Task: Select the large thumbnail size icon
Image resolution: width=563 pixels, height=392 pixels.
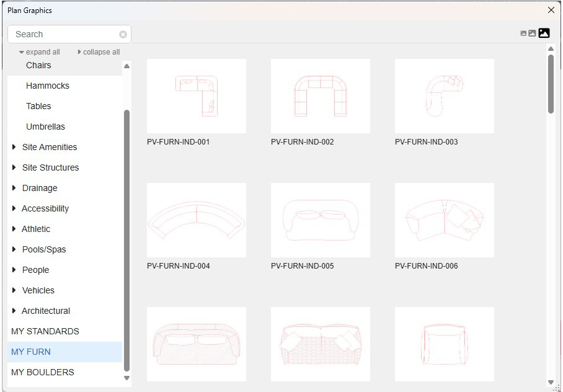Action: pos(544,33)
